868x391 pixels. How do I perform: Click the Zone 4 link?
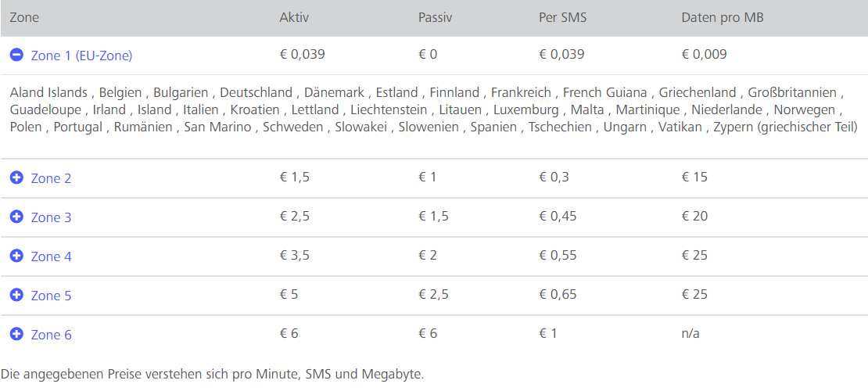coord(51,256)
